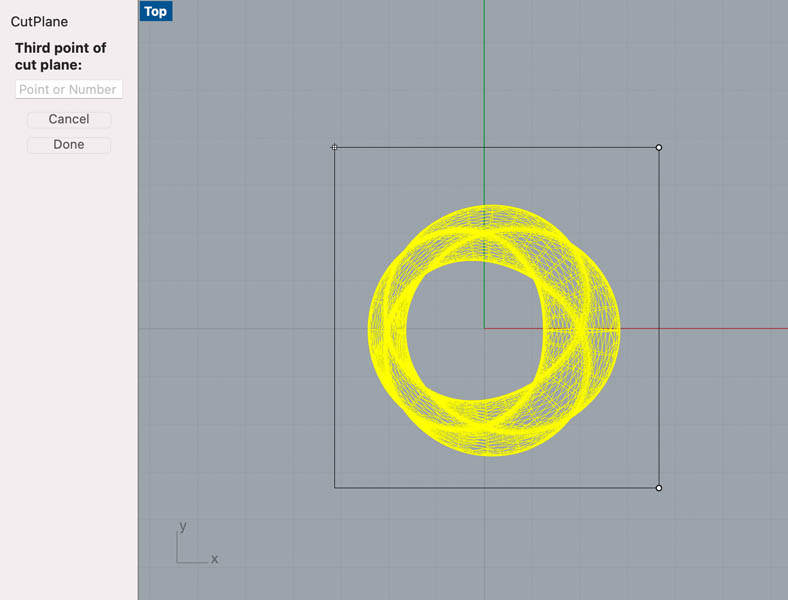Click the Point or Number input field
The image size is (788, 600).
[69, 89]
